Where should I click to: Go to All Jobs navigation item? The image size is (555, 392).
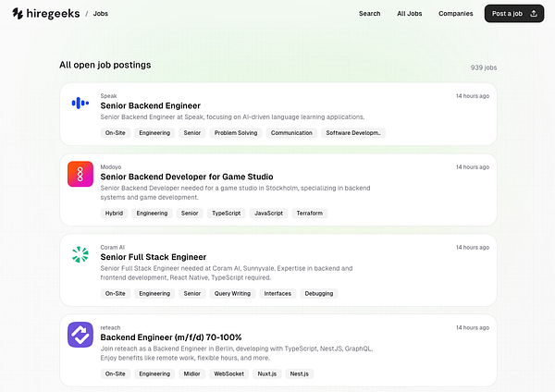[x=410, y=14]
